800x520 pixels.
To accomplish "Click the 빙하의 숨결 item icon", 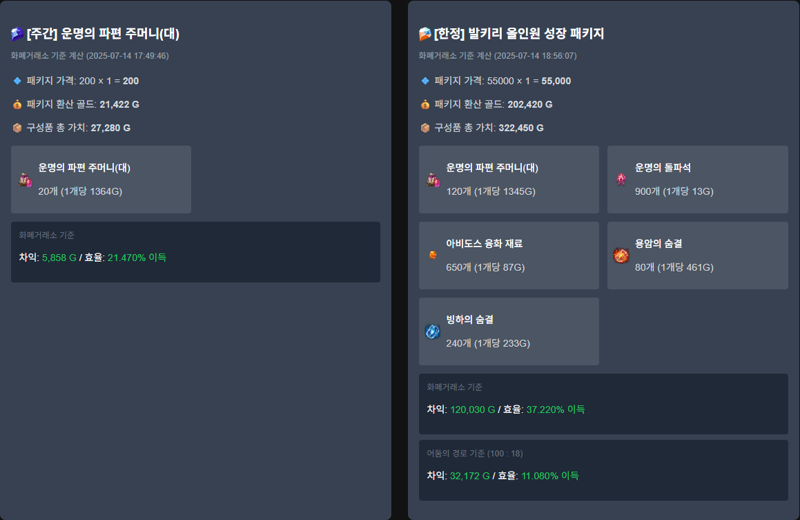I will [433, 331].
